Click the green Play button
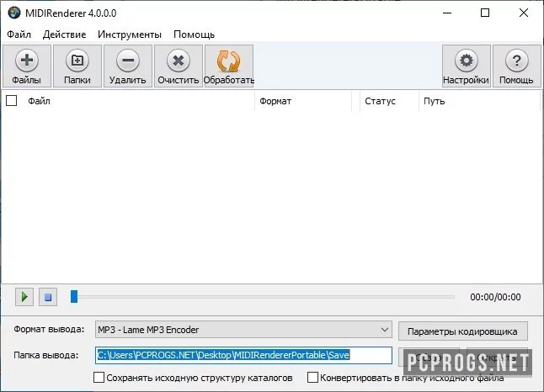 pos(24,297)
